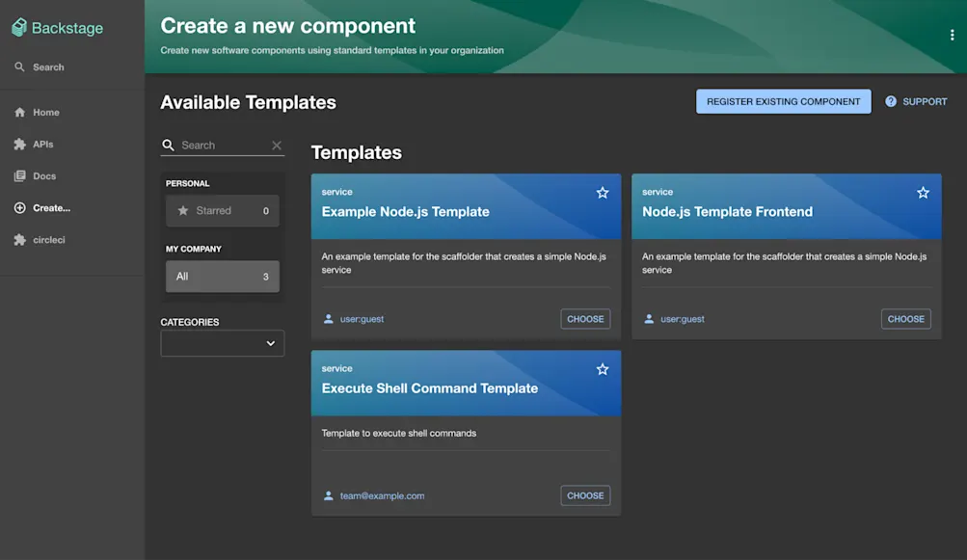967x560 pixels.
Task: Star the Example Node.js Template
Action: point(603,193)
